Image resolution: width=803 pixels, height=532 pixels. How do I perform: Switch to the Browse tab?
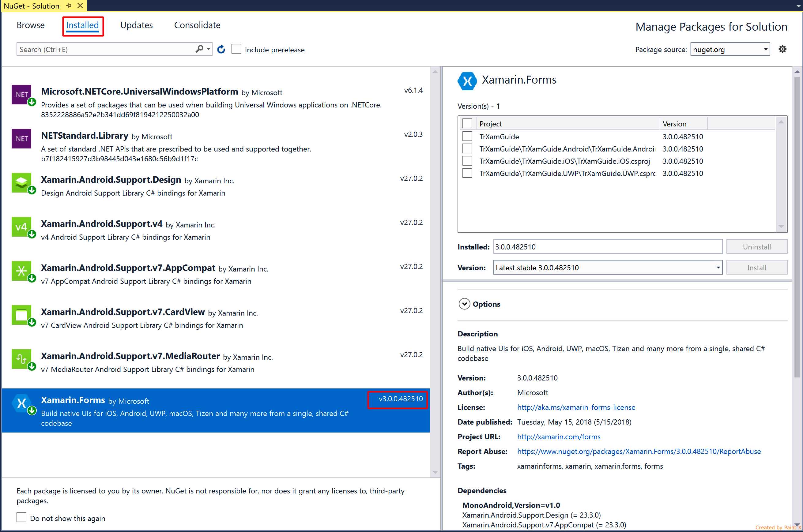[x=31, y=25]
